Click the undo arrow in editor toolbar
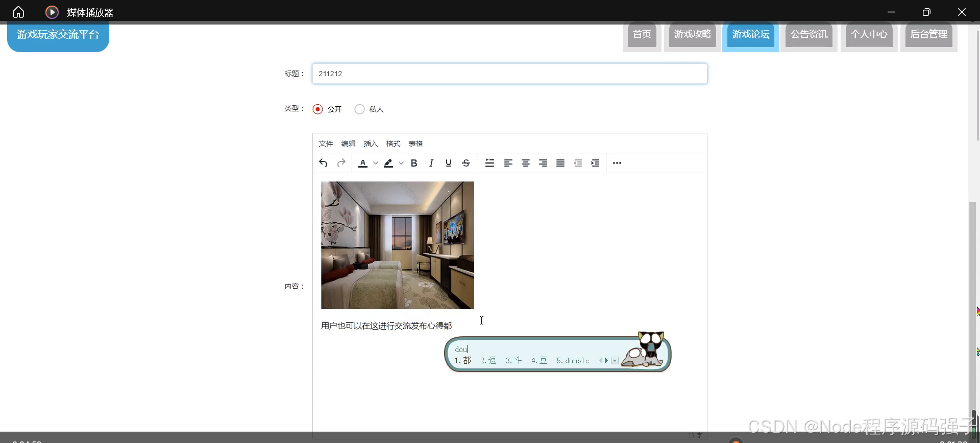Image resolution: width=980 pixels, height=443 pixels. point(323,163)
